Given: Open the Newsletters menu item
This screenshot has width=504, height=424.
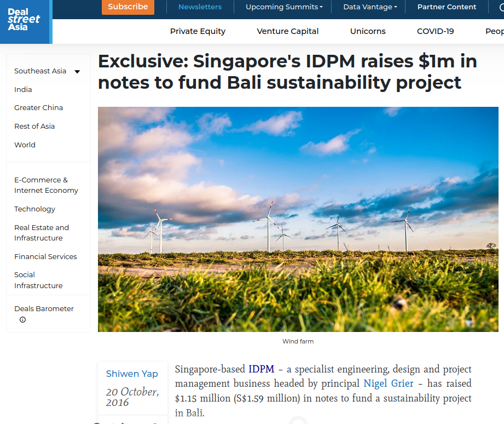Looking at the screenshot, I should (x=200, y=7).
